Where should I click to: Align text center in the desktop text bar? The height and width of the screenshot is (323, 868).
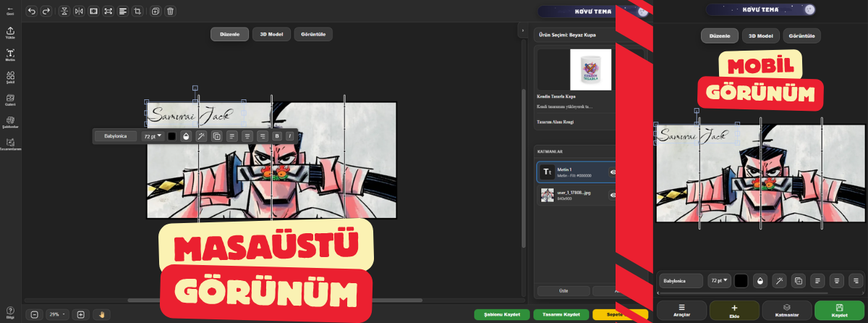pos(247,135)
